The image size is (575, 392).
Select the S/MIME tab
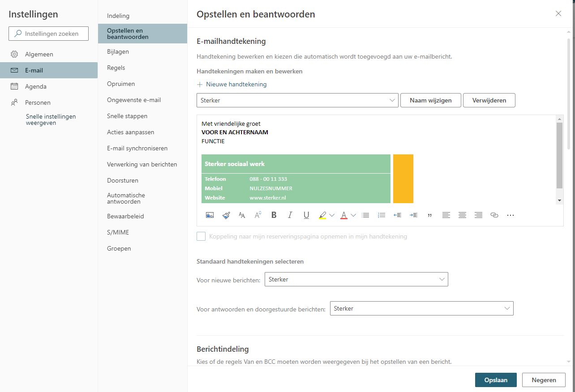(142, 232)
